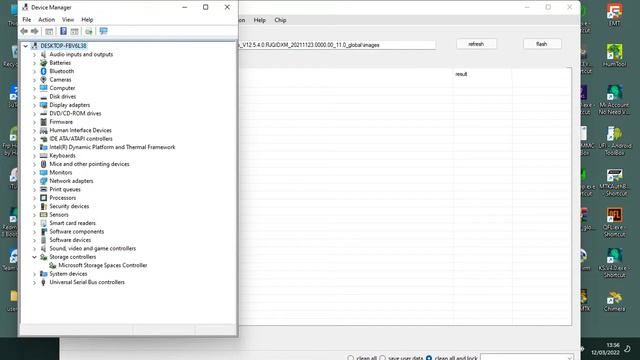
Task: Open the Action menu in Device Manager
Action: 47,20
